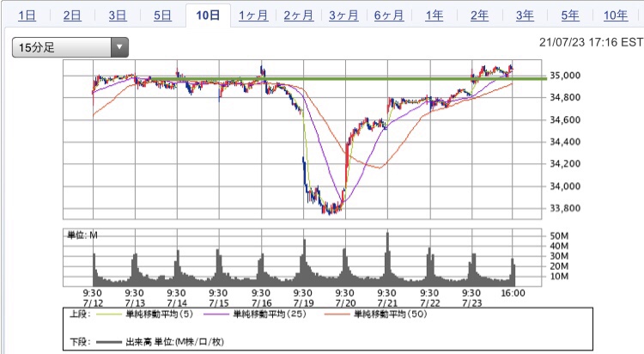The image size is (644, 354).
Task: Choose the 2ヶ月 range link
Action: pos(299,15)
